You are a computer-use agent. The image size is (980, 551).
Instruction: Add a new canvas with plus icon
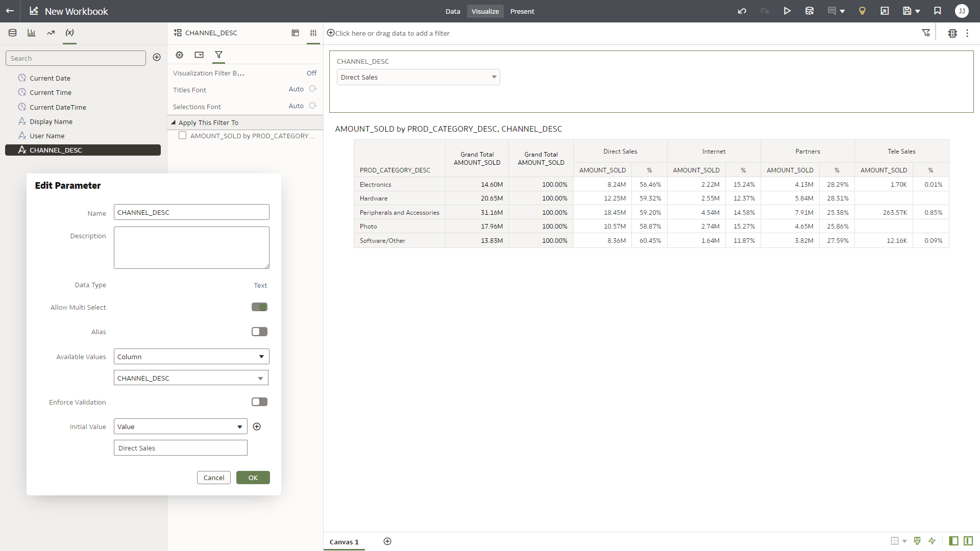click(387, 541)
